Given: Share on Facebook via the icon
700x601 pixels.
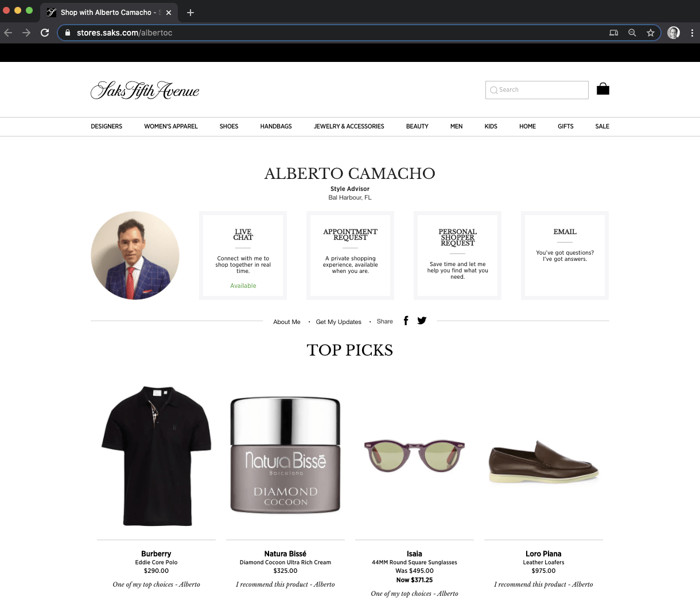Looking at the screenshot, I should [x=406, y=321].
